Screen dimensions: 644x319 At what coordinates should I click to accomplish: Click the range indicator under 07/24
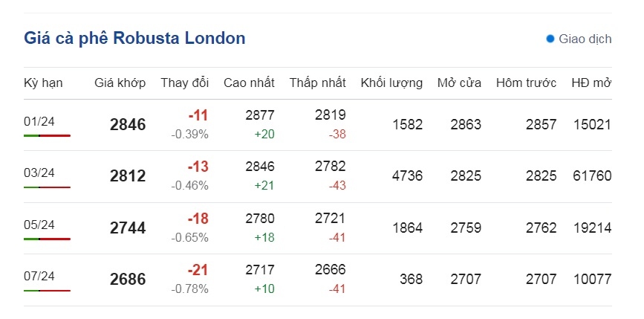pos(48,291)
